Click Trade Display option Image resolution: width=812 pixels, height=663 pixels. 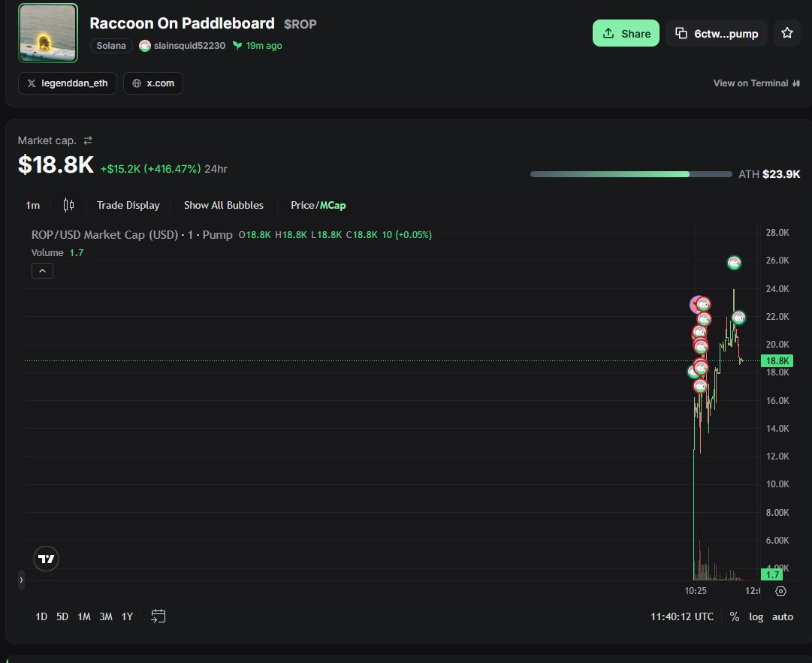pyautogui.click(x=128, y=205)
